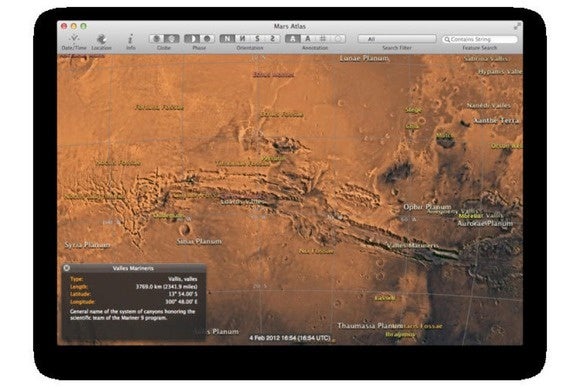The image size is (580, 388).
Task: Click the Feature Search field
Action: pyautogui.click(x=480, y=39)
